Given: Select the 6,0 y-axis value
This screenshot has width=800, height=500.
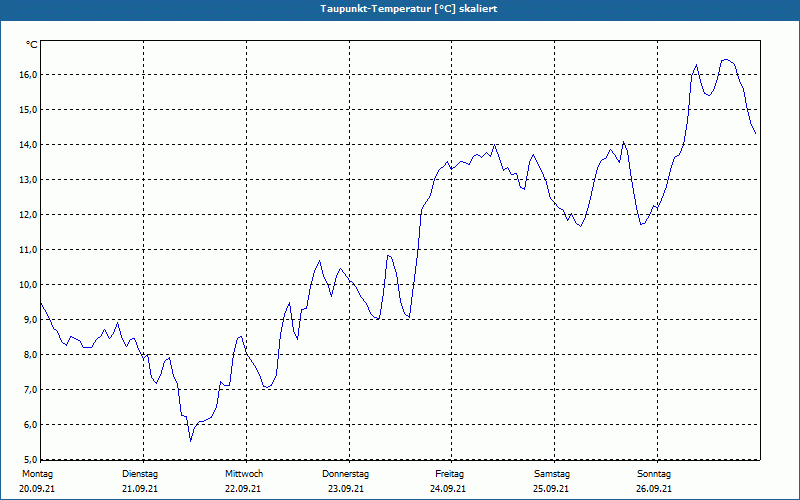Looking at the screenshot, I should point(31,424).
